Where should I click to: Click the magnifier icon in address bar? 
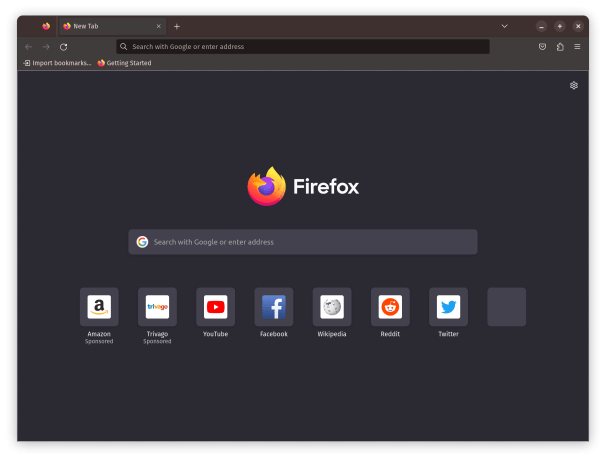(x=123, y=46)
